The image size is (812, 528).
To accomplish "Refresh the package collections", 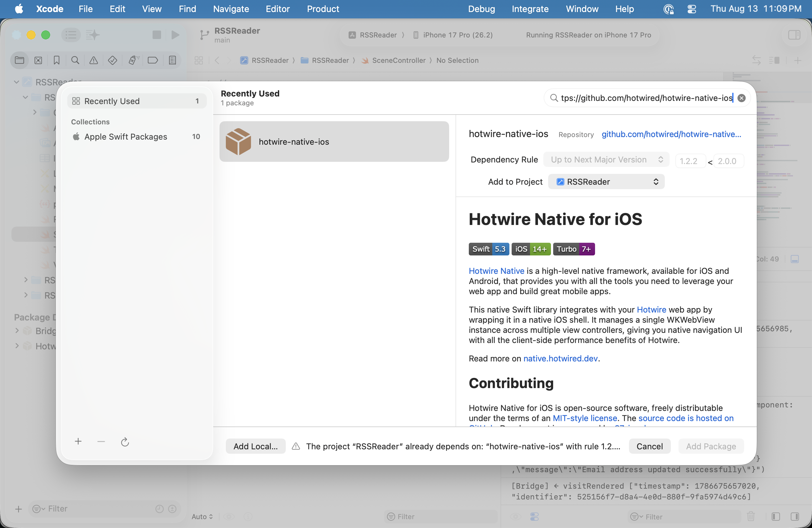I will [125, 442].
